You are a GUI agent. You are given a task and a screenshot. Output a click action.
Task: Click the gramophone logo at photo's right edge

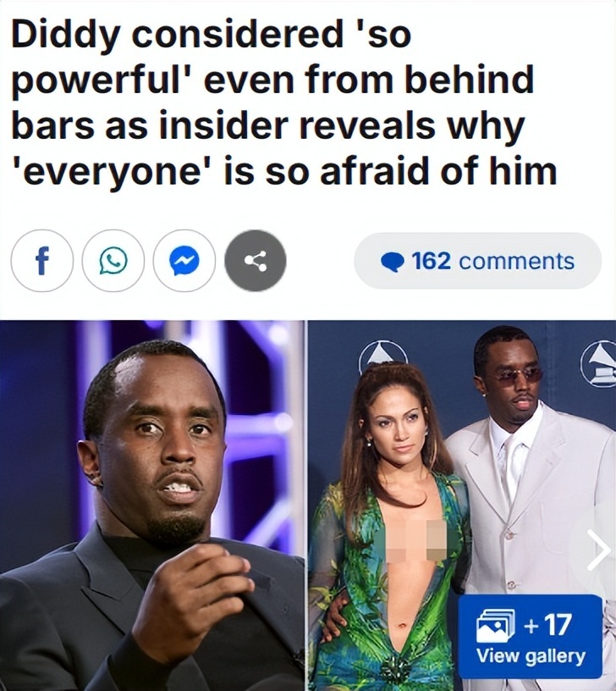(x=600, y=362)
